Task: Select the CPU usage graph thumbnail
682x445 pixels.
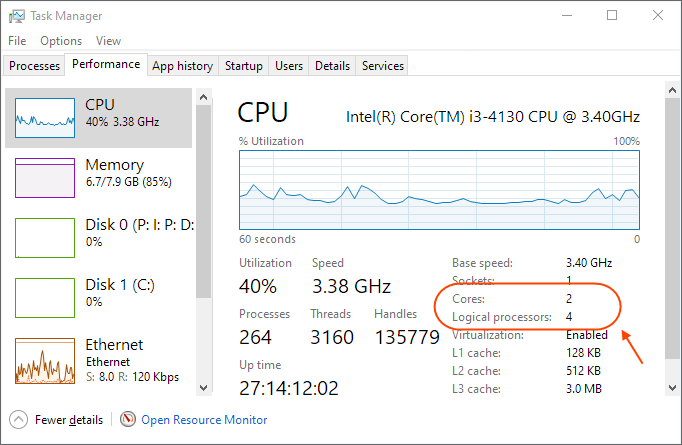Action: tap(45, 118)
